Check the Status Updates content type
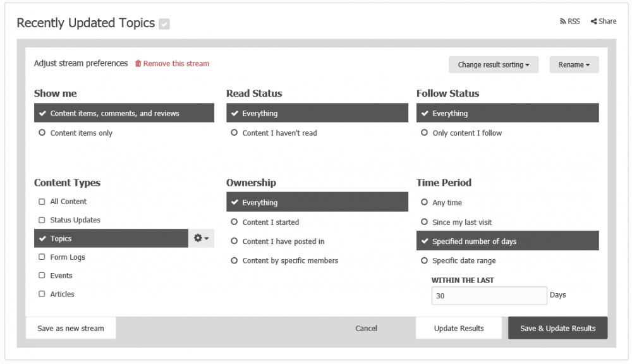632x364 pixels. (x=42, y=220)
